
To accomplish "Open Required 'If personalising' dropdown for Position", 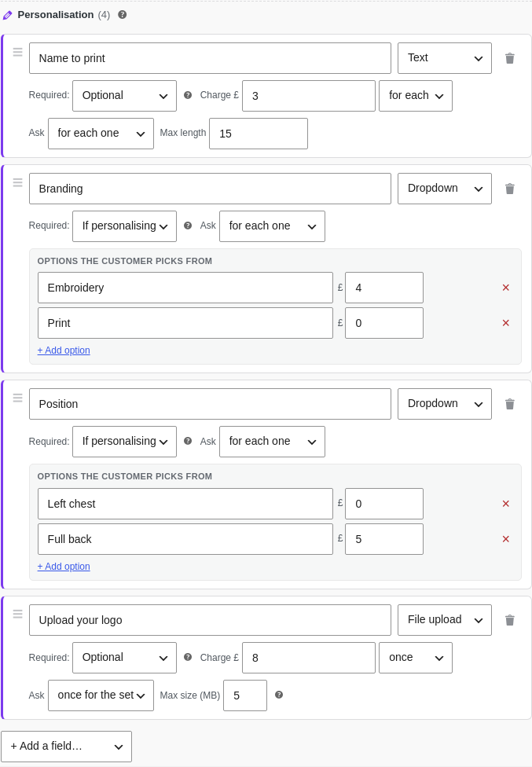I will point(124,441).
